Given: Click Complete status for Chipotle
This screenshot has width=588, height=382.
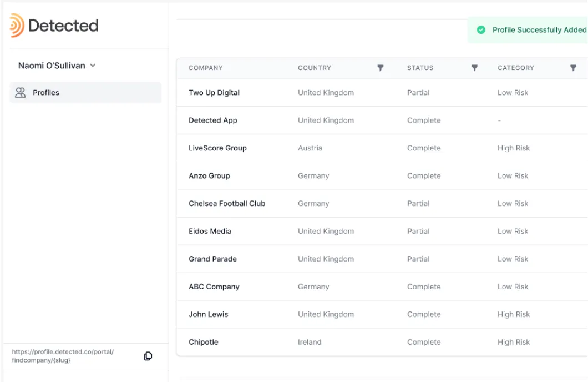Looking at the screenshot, I should point(424,342).
